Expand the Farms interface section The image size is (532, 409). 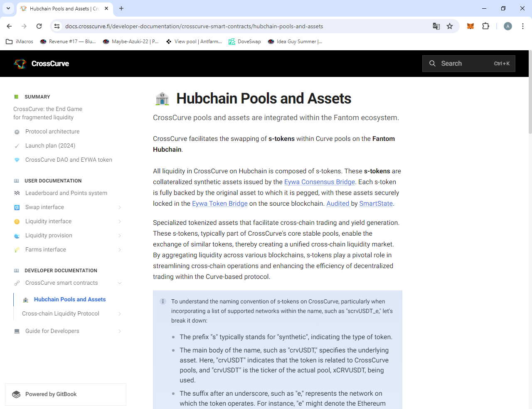tap(120, 250)
